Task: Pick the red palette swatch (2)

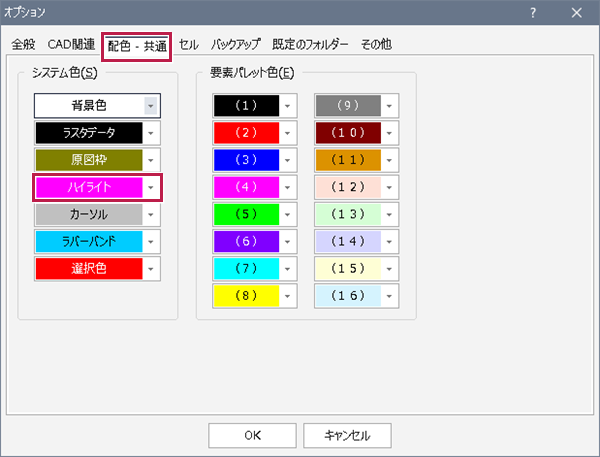Action: click(x=245, y=132)
